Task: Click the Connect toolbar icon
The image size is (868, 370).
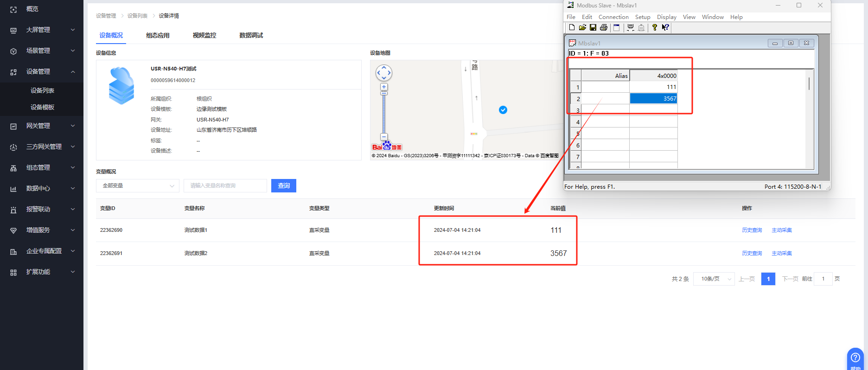Action: point(631,27)
